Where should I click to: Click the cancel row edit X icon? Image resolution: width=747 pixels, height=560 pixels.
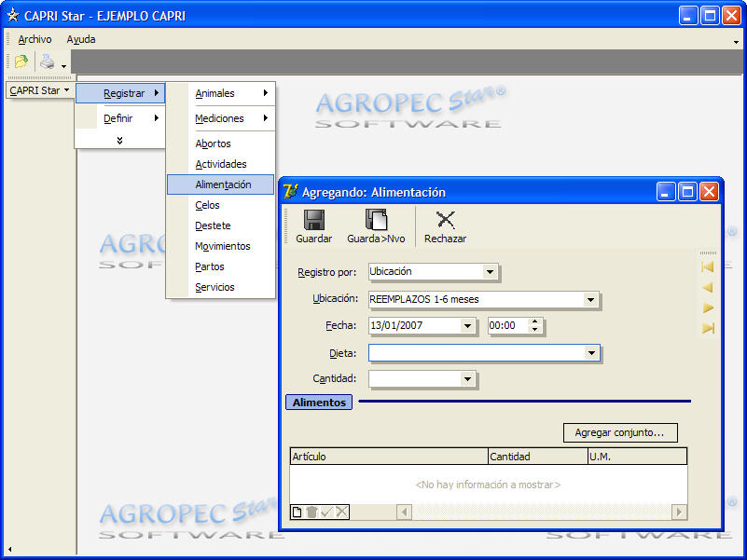[341, 512]
